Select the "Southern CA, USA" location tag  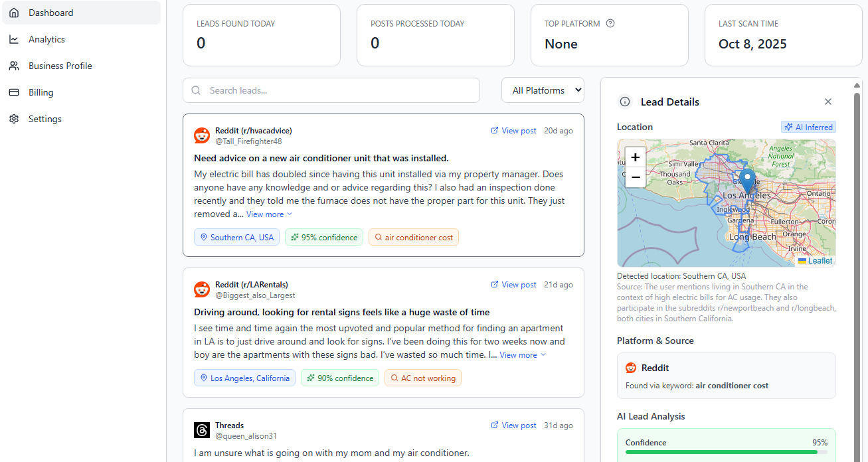click(x=236, y=237)
